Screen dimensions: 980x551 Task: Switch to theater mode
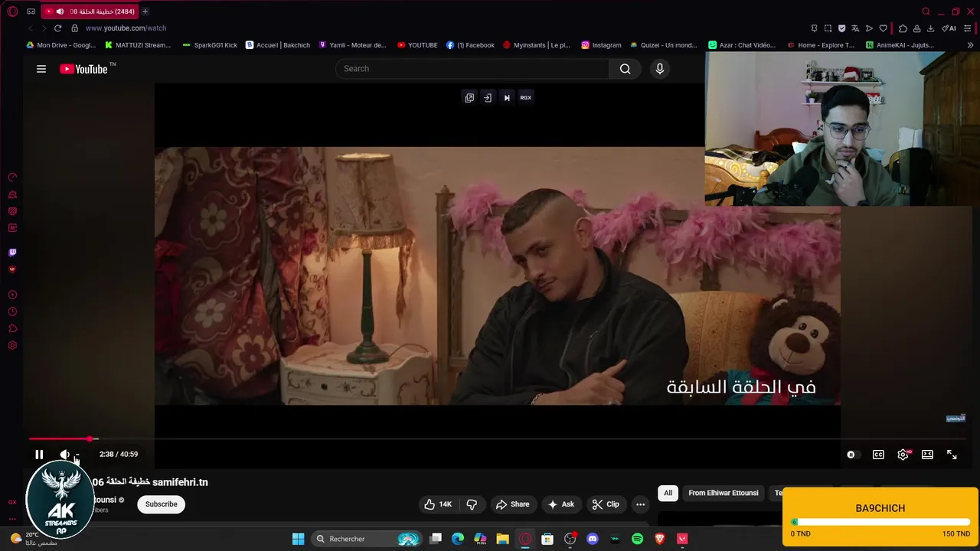927,455
